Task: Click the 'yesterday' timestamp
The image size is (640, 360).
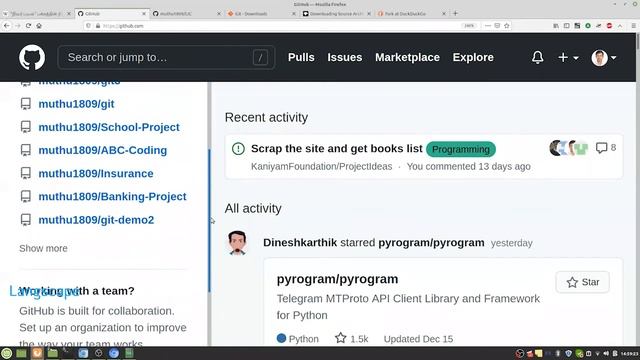Action: click(x=512, y=243)
